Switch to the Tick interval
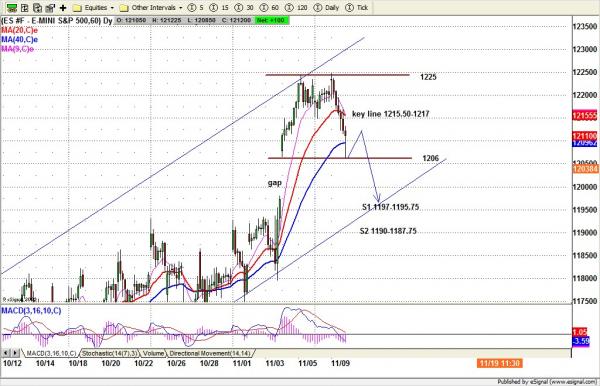 357,8
